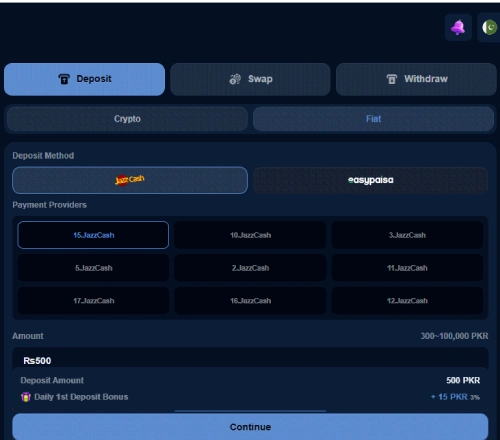Switch to the Deposit tab
500x440 pixels.
(84, 79)
